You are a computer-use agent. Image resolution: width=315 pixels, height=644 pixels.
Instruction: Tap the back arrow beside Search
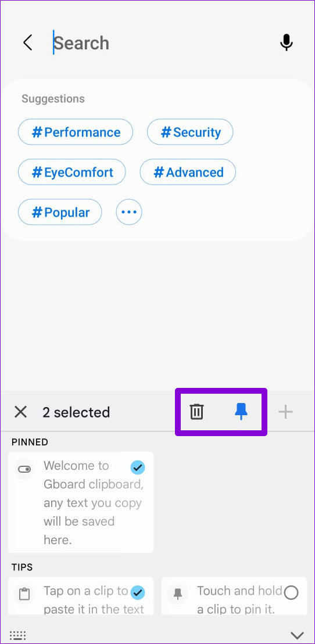point(27,43)
